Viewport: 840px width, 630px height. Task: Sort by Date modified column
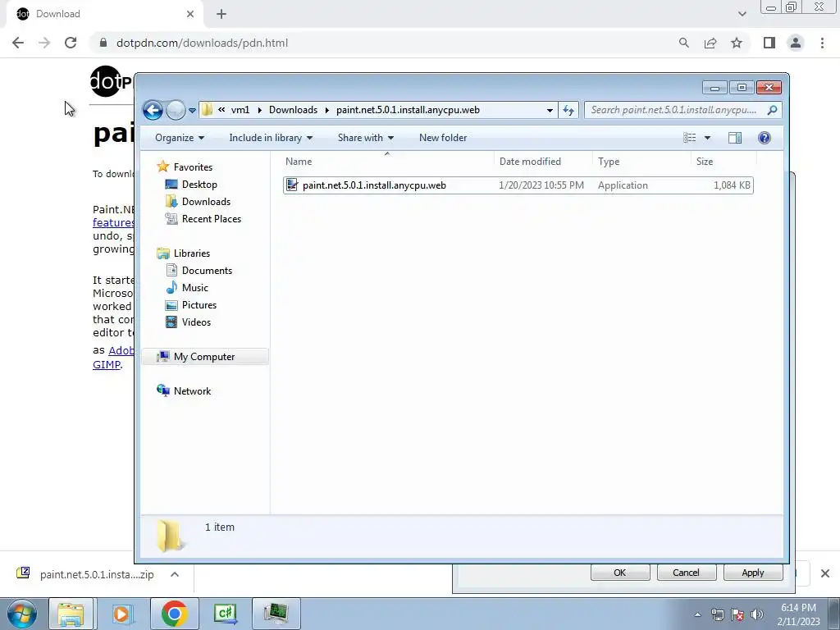tap(543, 162)
